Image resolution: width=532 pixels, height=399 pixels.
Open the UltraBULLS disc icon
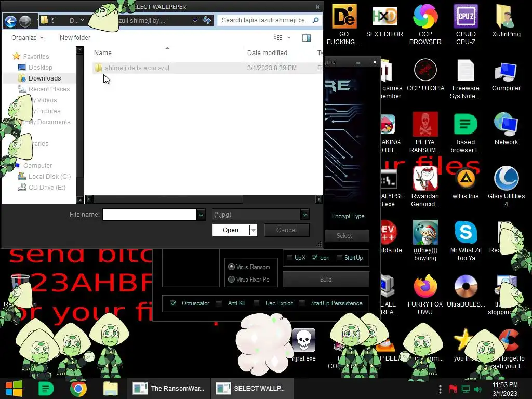[x=465, y=291]
